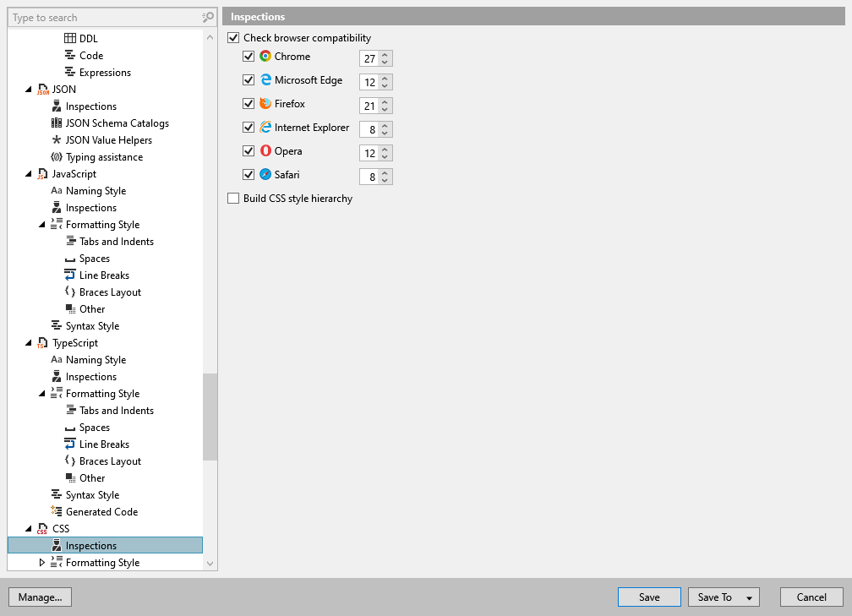Screen dimensions: 852x616
Task: Click the Manage... button
Action: (41, 597)
